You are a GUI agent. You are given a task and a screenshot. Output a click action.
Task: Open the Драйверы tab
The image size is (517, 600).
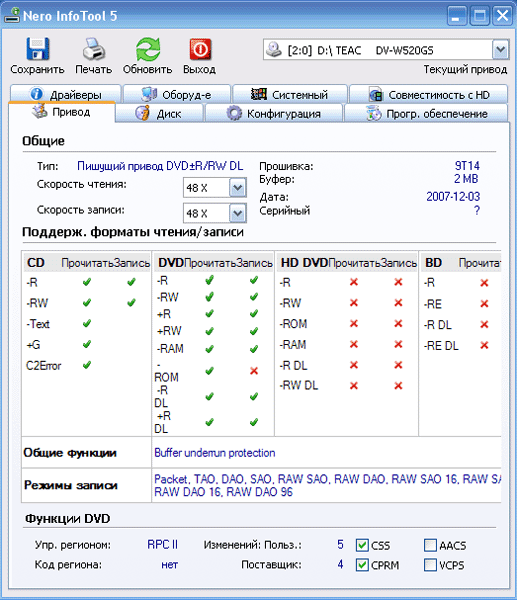65,94
